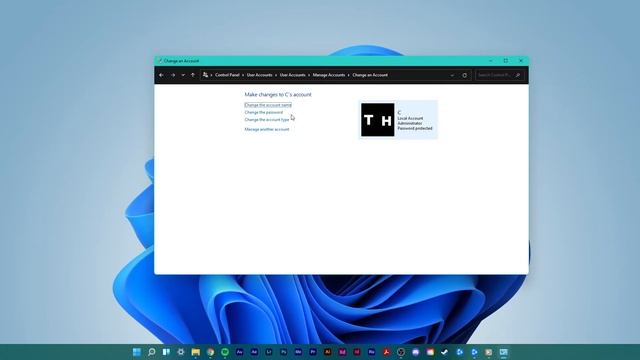
Task: Click the Make changes to account heading
Action: 278,94
